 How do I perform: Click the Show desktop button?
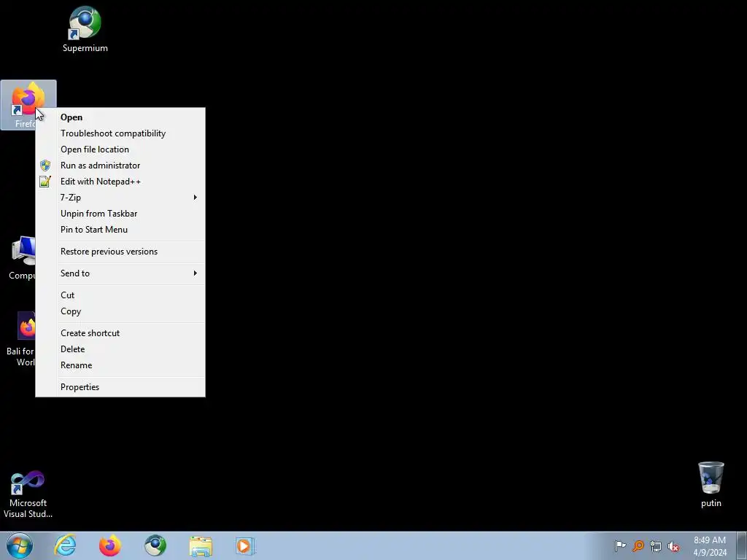click(x=742, y=545)
